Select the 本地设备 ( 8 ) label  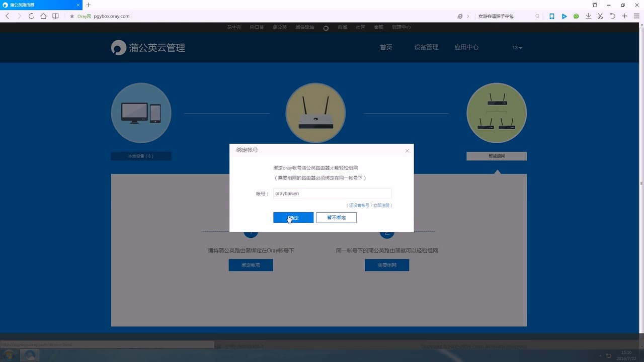[x=141, y=156]
